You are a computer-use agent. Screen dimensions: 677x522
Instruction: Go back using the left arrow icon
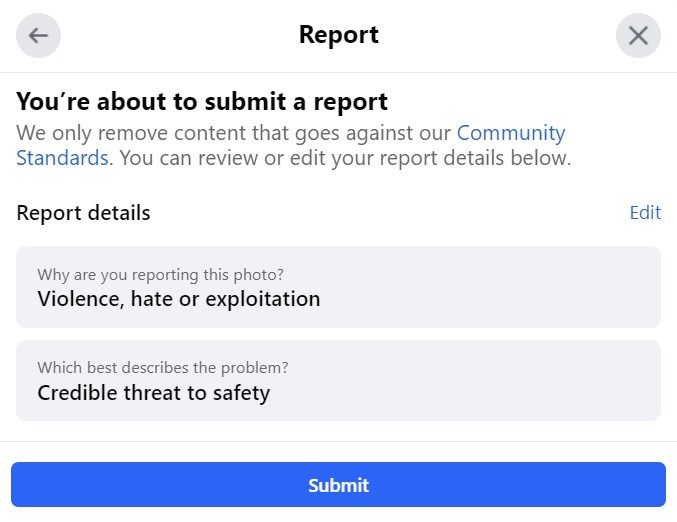tap(38, 36)
